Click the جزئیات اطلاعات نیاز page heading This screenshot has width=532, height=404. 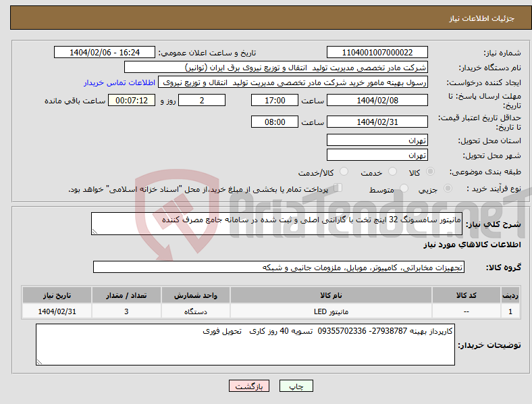pyautogui.click(x=481, y=18)
